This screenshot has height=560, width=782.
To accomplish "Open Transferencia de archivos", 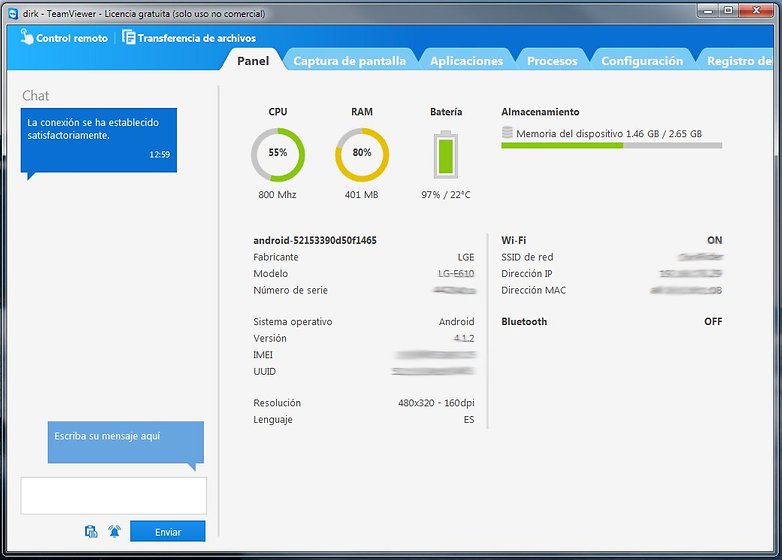I will pos(189,38).
